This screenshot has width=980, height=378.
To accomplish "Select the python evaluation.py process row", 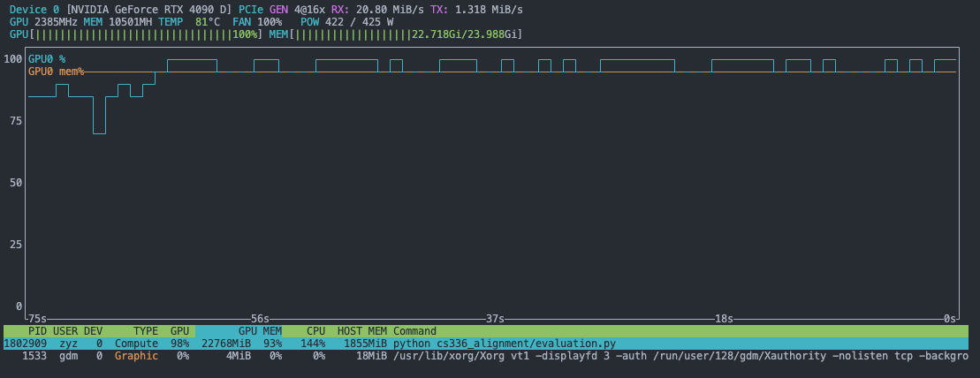I will pos(505,344).
